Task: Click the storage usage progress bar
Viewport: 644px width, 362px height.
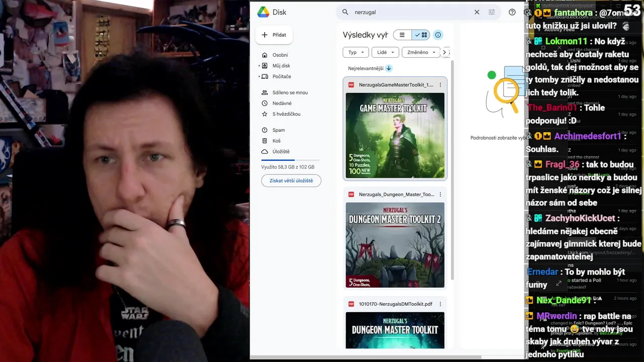Action: pyautogui.click(x=290, y=160)
